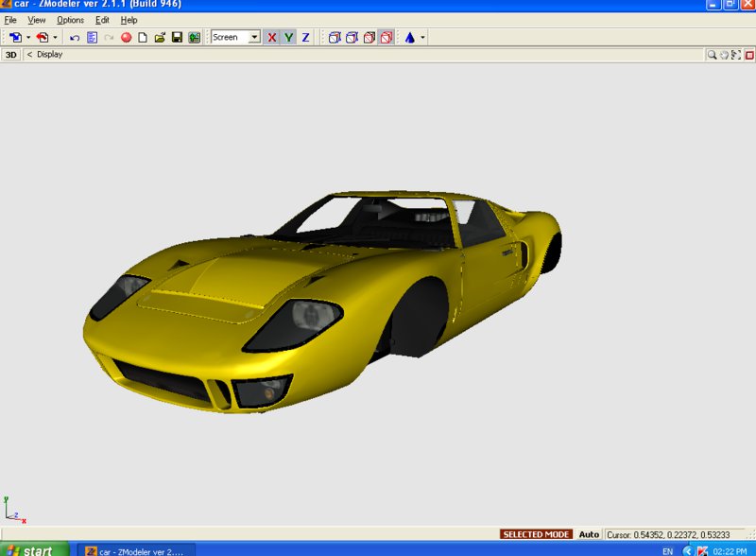The image size is (756, 556).
Task: Expand the viewport collapse arrow before Display
Action: (29, 55)
